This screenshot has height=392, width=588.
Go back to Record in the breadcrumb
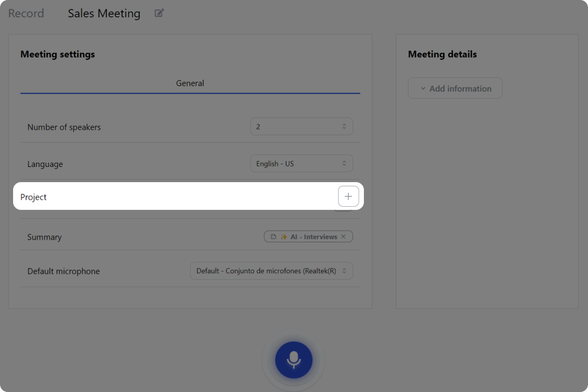click(26, 14)
